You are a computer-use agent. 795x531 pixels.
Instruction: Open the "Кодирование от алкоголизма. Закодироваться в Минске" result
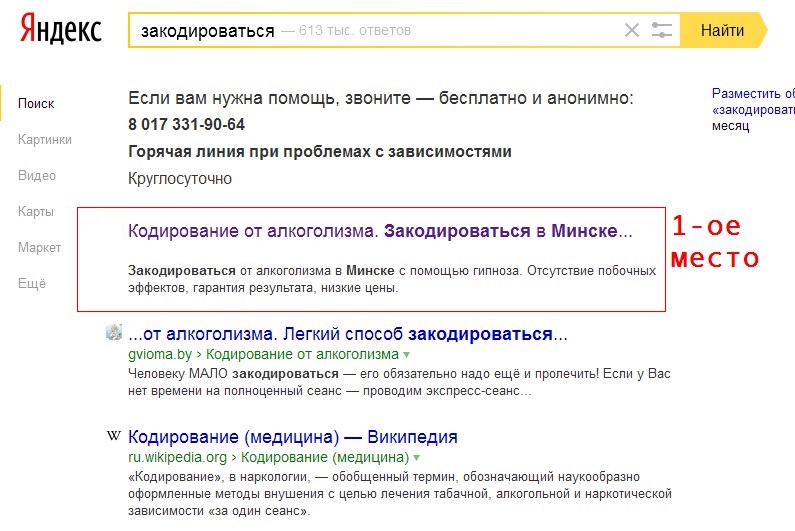point(380,231)
